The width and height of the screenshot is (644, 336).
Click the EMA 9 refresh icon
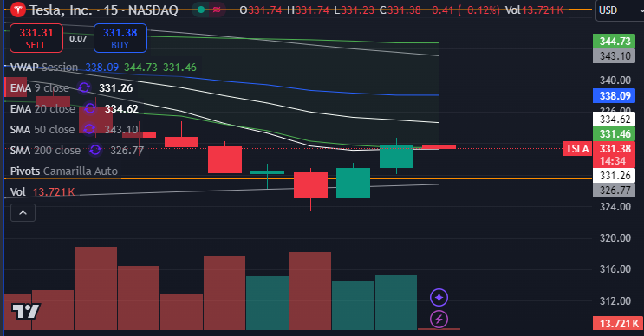(84, 87)
